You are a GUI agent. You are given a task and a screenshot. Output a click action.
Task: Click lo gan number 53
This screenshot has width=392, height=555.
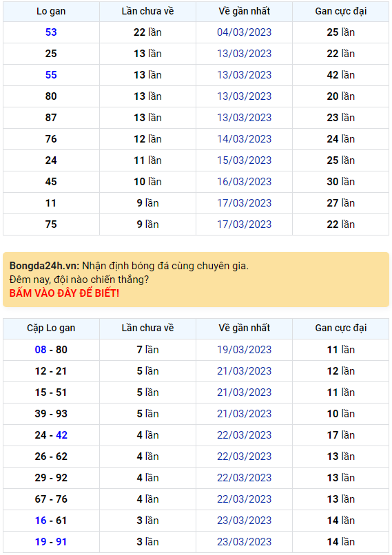tap(51, 32)
